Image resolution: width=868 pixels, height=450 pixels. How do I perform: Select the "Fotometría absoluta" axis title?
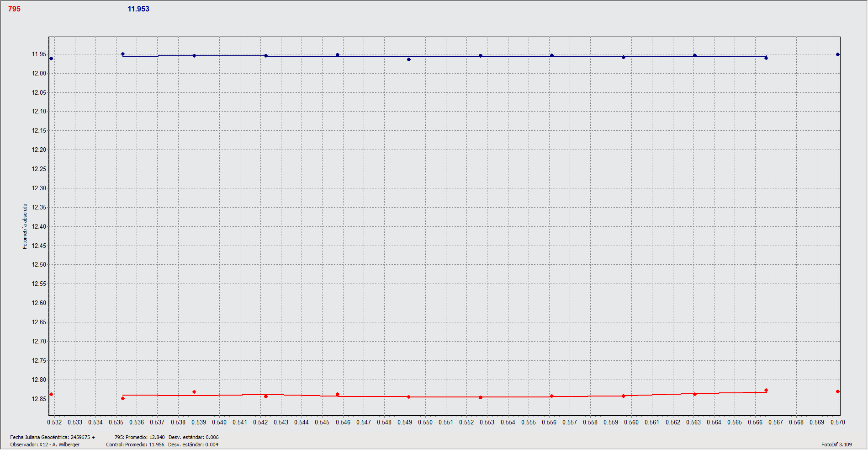pyautogui.click(x=25, y=226)
